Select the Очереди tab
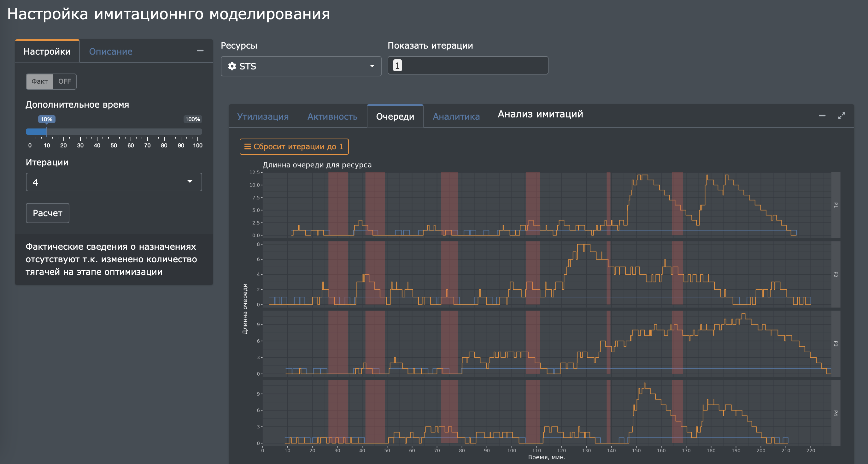868x464 pixels. click(395, 116)
